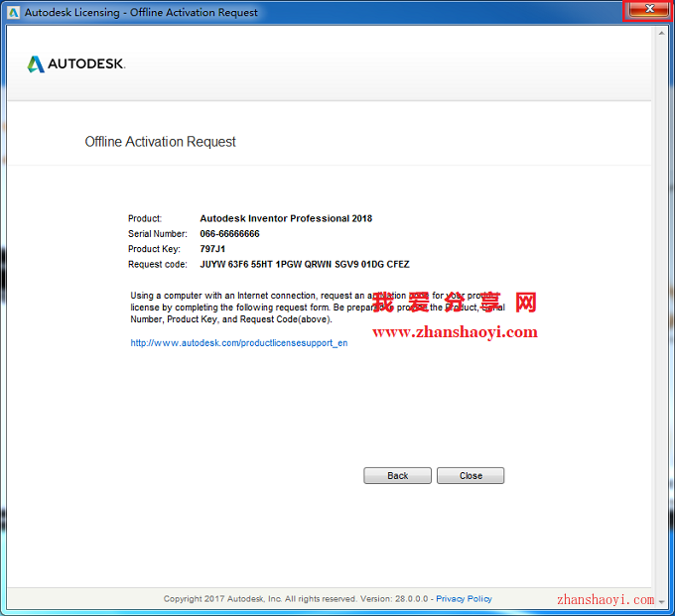The height and width of the screenshot is (616, 675).
Task: Click the copyright 2017 Autodesk footer text
Action: [296, 599]
